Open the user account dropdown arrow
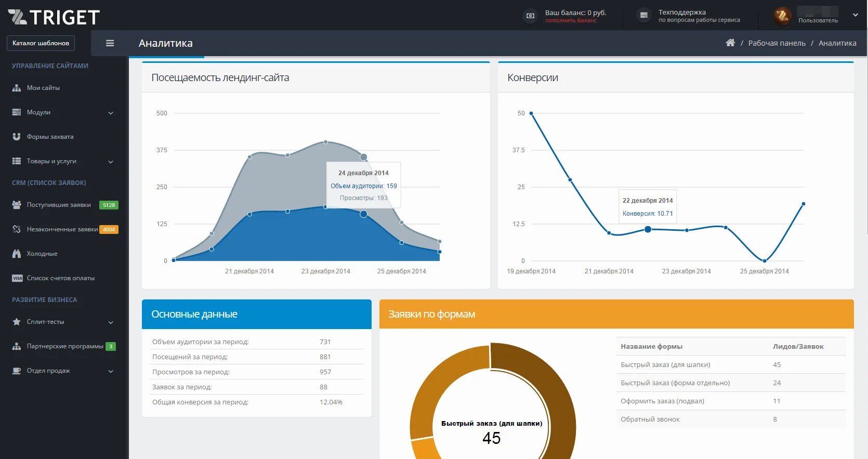 (x=856, y=15)
